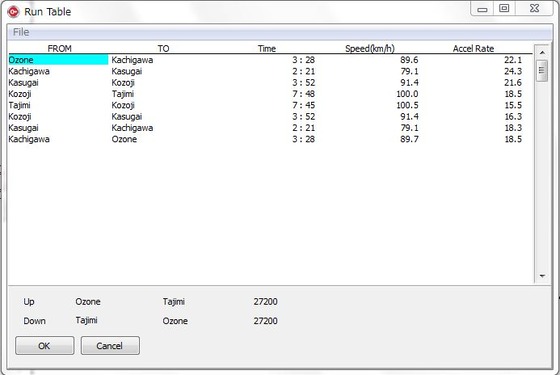The image size is (560, 375).
Task: Click the accel rate value 18.3
Action: [513, 128]
